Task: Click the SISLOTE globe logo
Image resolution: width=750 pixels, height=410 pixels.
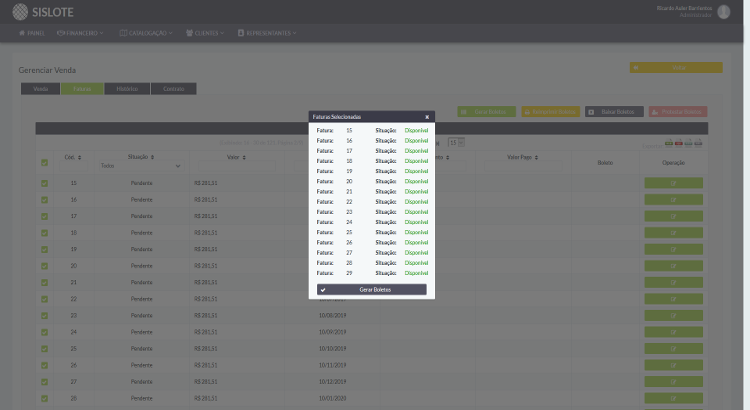Action: (20, 11)
